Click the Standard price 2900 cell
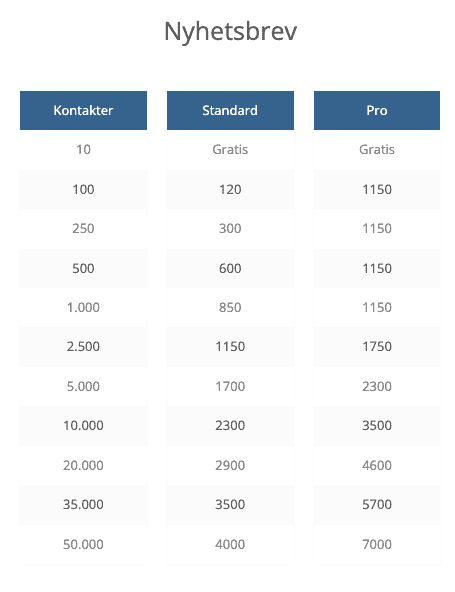 pyautogui.click(x=230, y=465)
